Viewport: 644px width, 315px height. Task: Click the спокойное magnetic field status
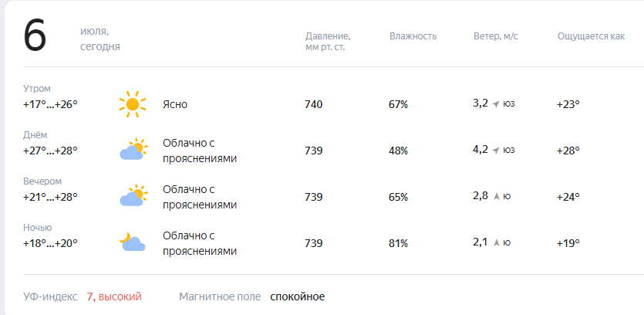(x=298, y=296)
